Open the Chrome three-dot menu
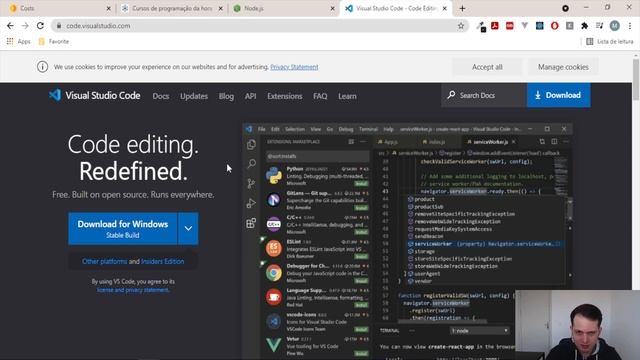This screenshot has width=640, height=360. [630, 26]
